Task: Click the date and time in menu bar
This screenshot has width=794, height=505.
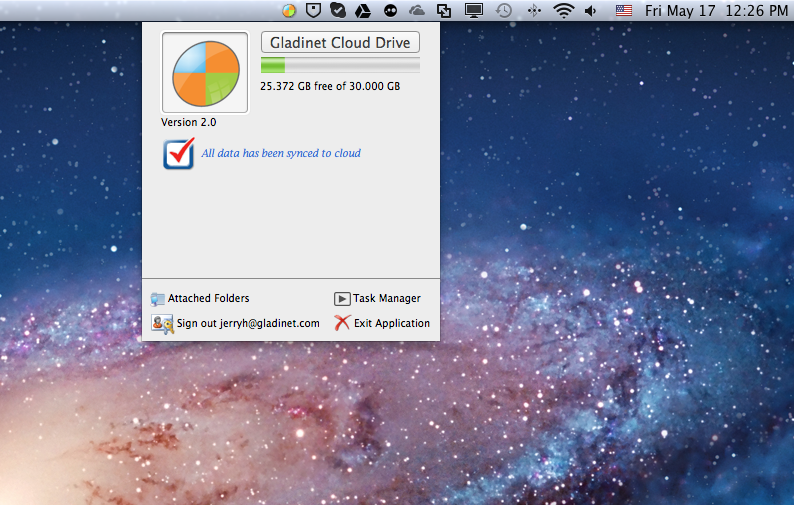Action: pos(717,11)
